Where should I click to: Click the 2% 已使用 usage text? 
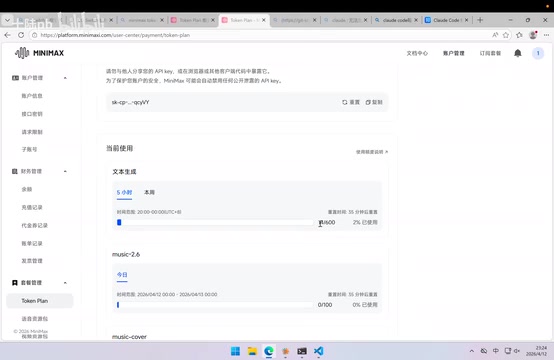tap(365, 222)
